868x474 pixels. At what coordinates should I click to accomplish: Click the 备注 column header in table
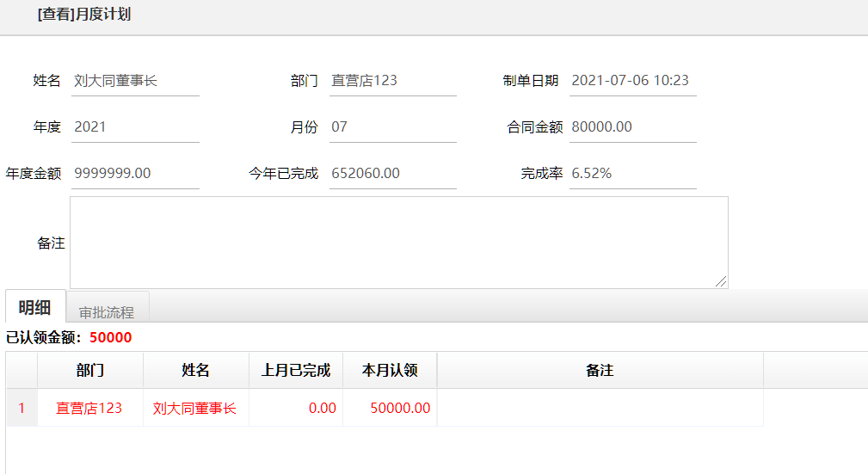click(x=600, y=371)
